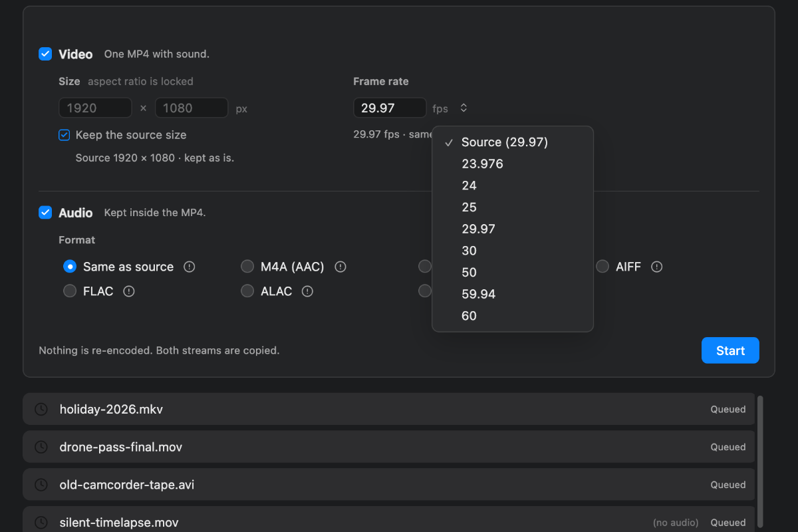
Task: Click the info icon next to M4A (AAC)
Action: pos(340,267)
